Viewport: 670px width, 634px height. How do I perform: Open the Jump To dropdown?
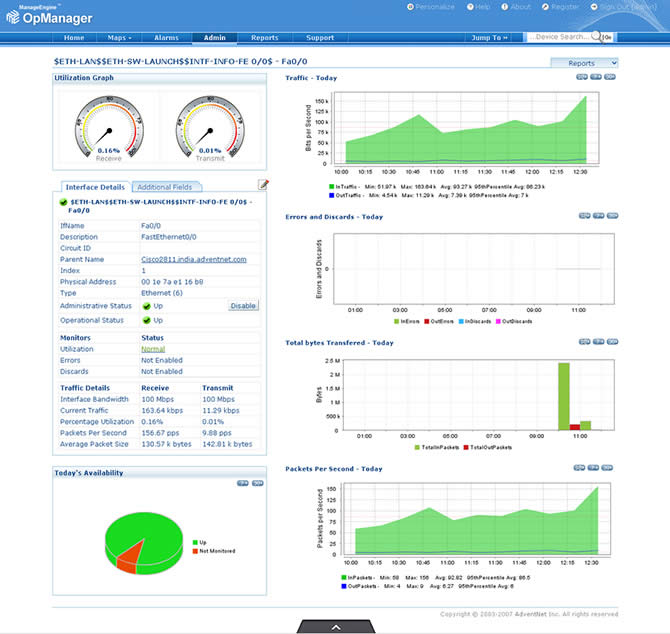click(x=490, y=38)
